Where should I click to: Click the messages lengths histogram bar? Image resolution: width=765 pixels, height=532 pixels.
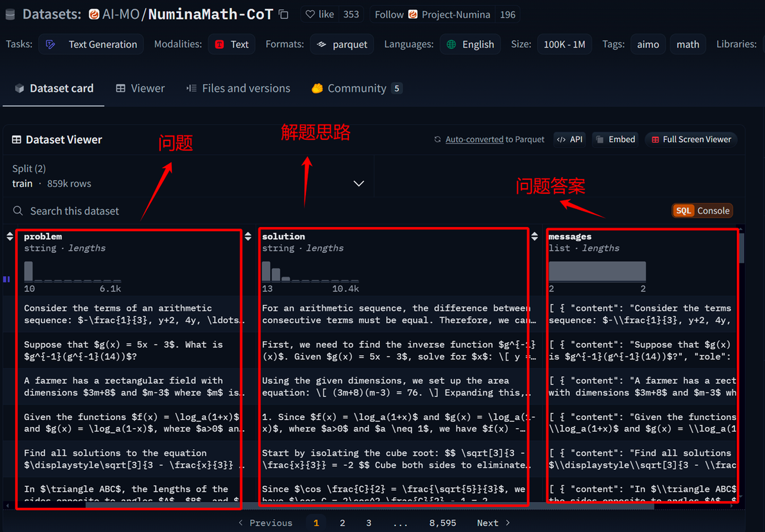coord(597,271)
